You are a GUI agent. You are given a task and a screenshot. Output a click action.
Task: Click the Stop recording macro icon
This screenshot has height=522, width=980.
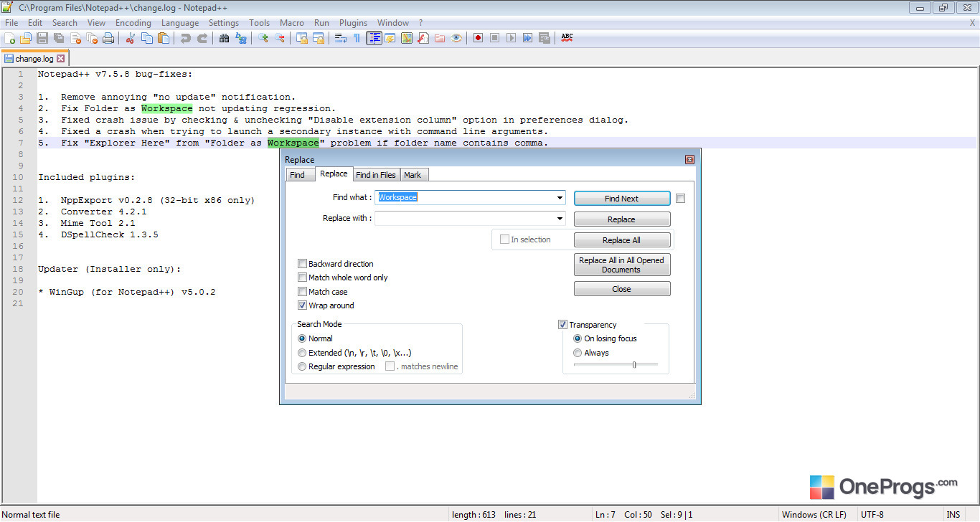point(494,38)
